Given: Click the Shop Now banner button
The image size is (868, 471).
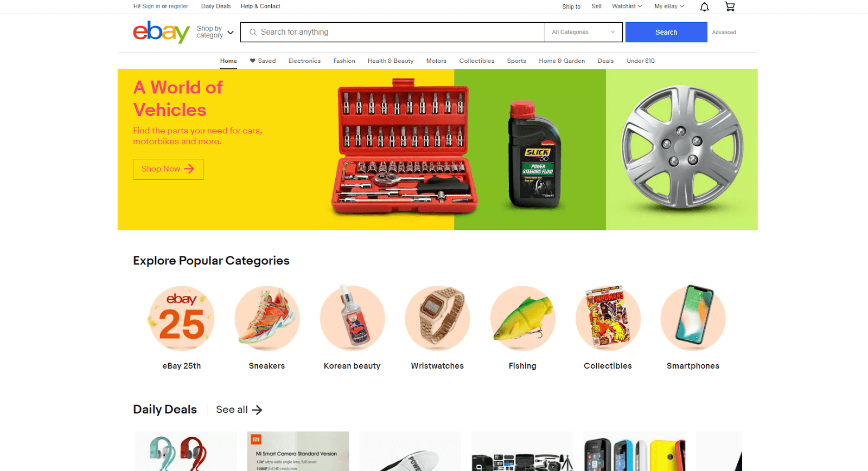Looking at the screenshot, I should (168, 169).
